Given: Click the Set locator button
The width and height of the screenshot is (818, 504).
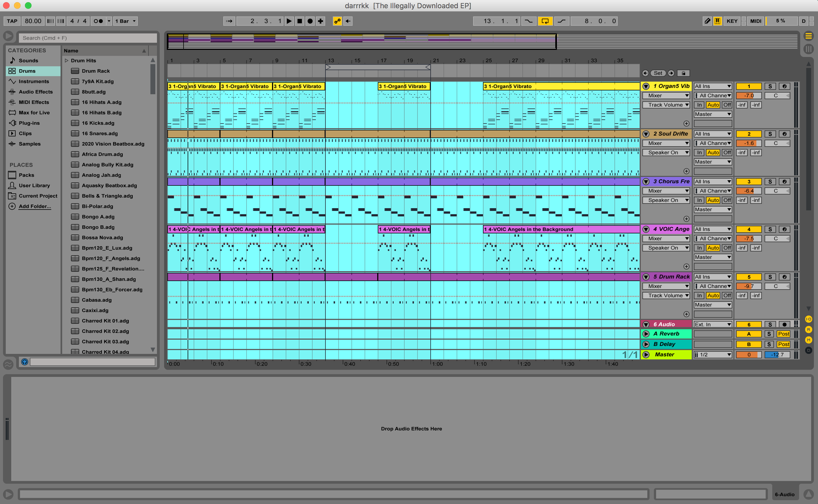Looking at the screenshot, I should [x=658, y=73].
